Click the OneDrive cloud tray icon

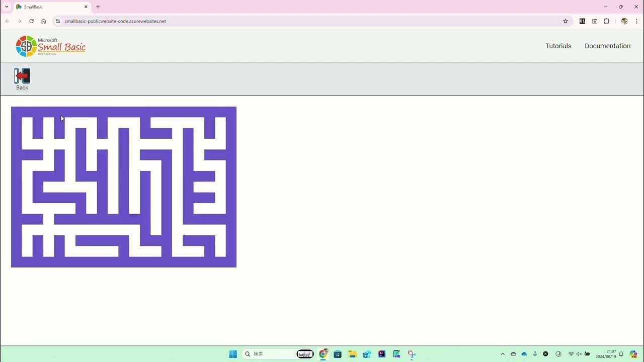[524, 354]
